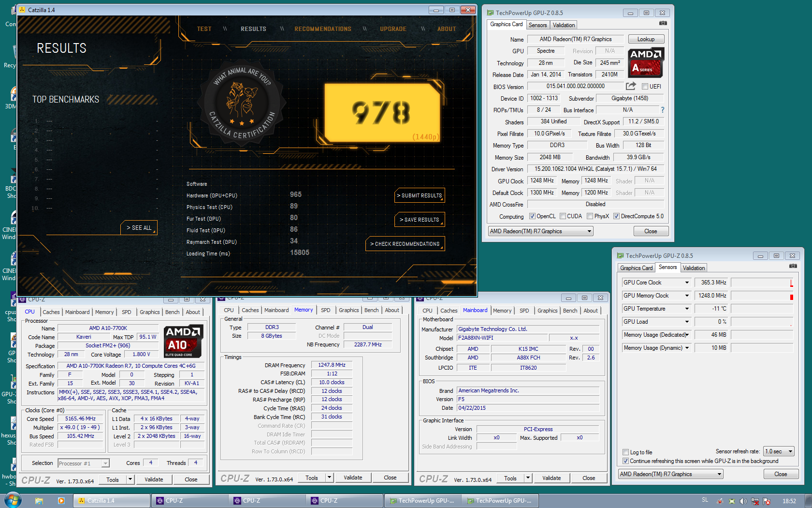Screen dimensions: 812x508
Task: Click Close in GPU-Z Sensors window
Action: [781, 474]
